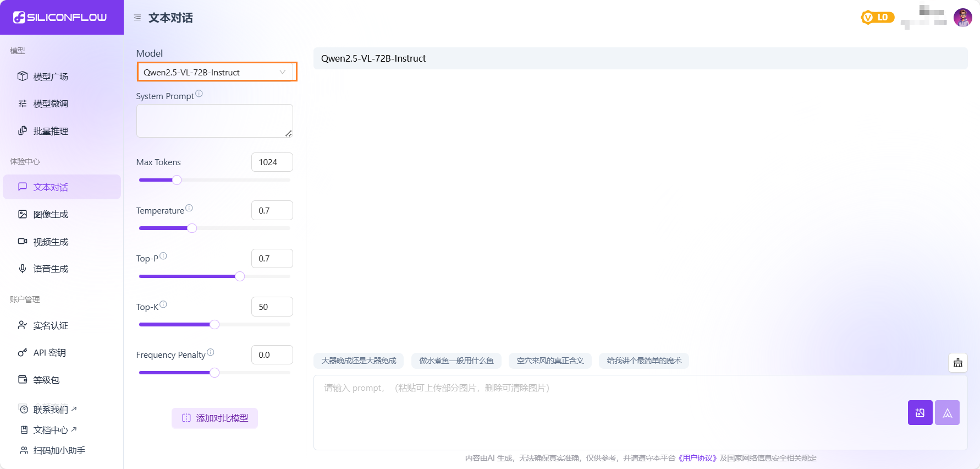Image resolution: width=980 pixels, height=469 pixels.
Task: Click the 等级包 wallet icon
Action: 23,379
